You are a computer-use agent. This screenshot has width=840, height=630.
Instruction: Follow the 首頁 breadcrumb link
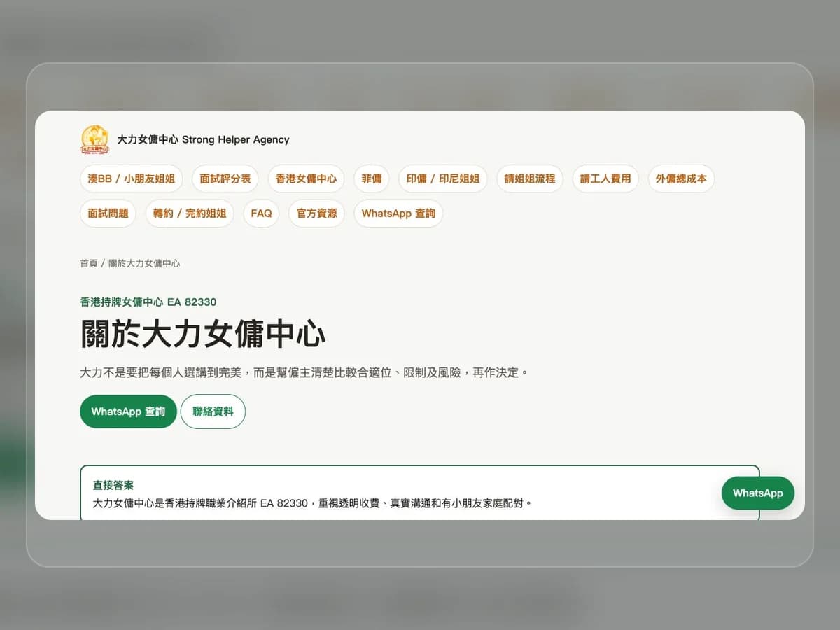click(x=89, y=263)
